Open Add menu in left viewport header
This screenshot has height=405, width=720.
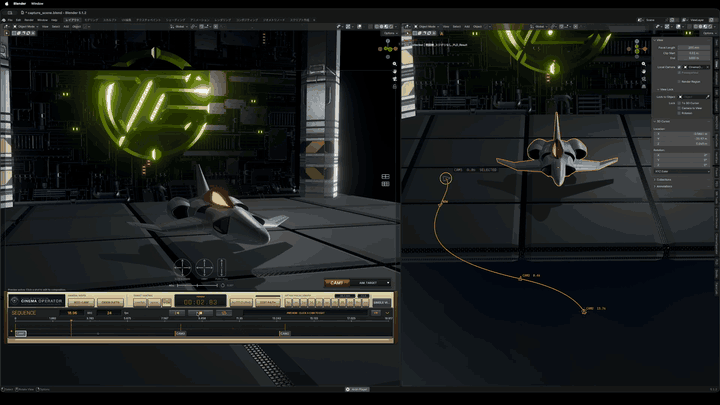pos(66,27)
